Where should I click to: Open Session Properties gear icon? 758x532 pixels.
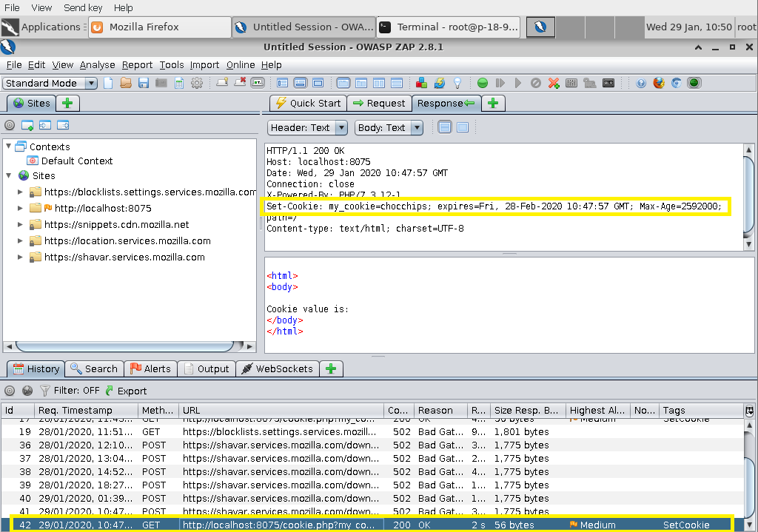pos(197,83)
